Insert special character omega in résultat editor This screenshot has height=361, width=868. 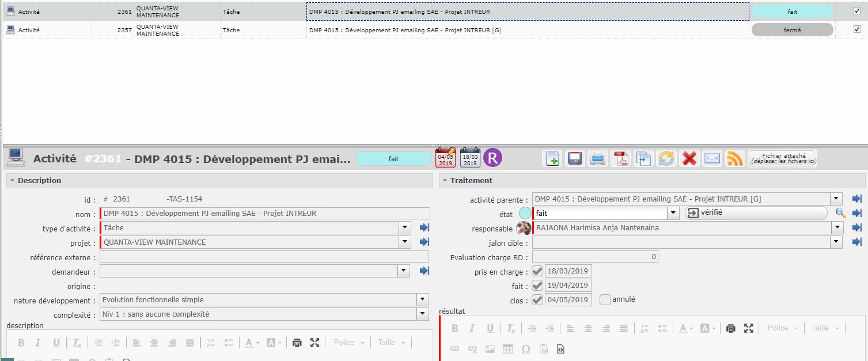pyautogui.click(x=525, y=349)
